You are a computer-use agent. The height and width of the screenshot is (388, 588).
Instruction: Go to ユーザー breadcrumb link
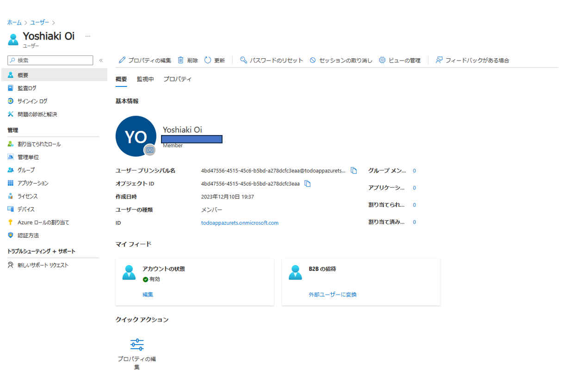(x=40, y=22)
